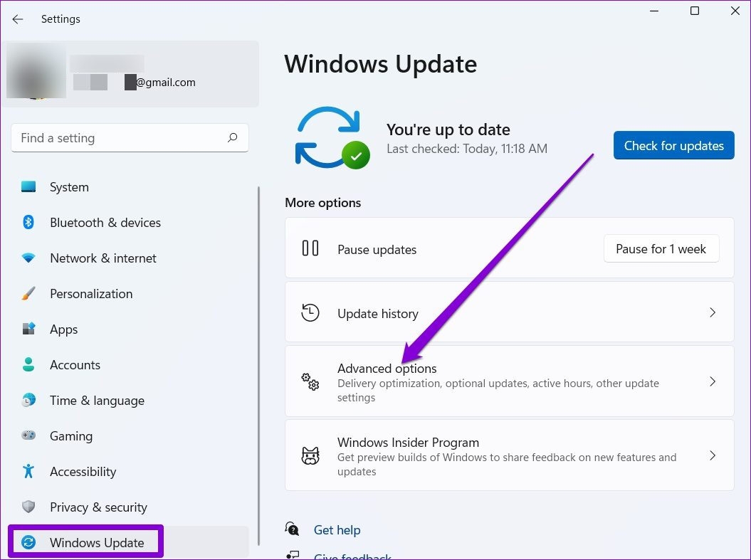Screen dimensions: 751x560
Task: Click the gmail.com account email text
Action: 166,83
